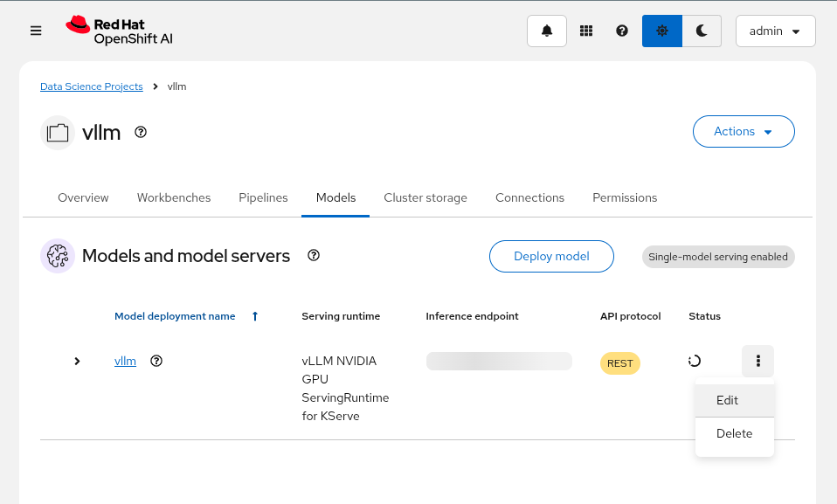Image resolution: width=837 pixels, height=504 pixels.
Task: Switch to the Workbenches tab
Action: click(x=174, y=197)
